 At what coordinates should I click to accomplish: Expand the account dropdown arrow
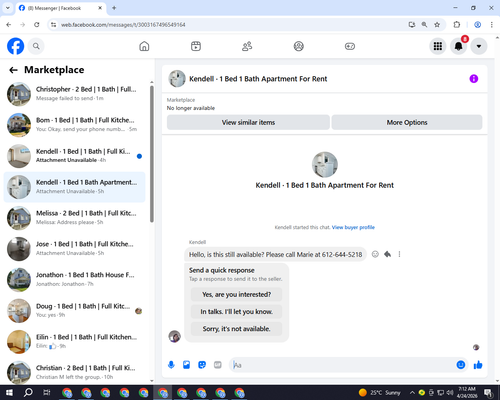tap(479, 46)
